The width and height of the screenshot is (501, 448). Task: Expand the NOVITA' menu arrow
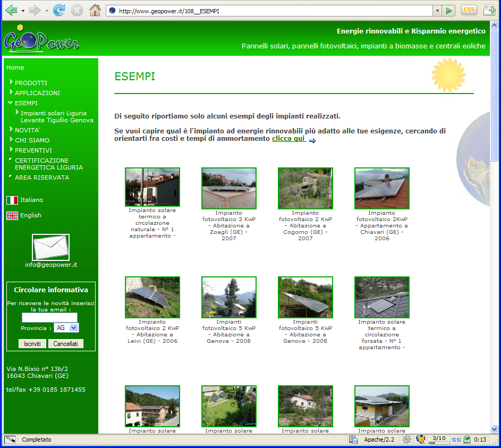(x=11, y=130)
